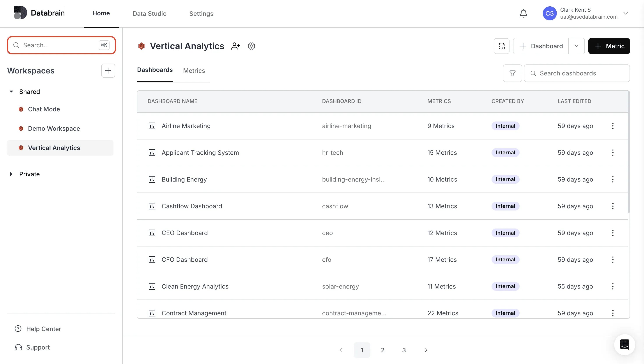The width and height of the screenshot is (644, 364).
Task: Open the notifications bell
Action: coord(523,13)
